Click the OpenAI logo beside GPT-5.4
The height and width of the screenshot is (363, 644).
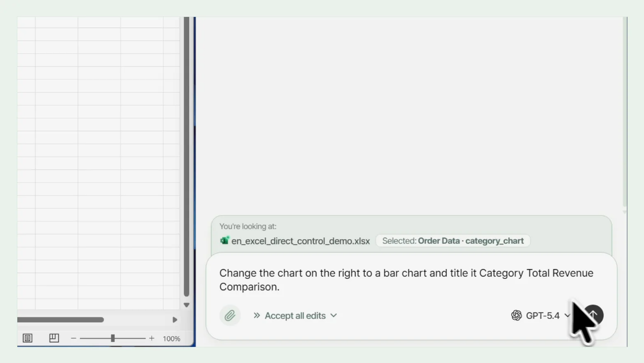pyautogui.click(x=516, y=316)
